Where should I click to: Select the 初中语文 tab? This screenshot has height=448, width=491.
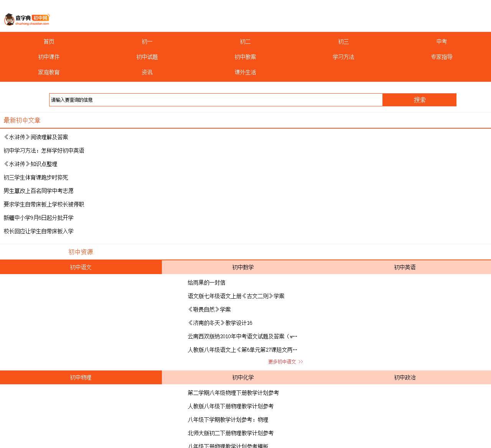(81, 267)
